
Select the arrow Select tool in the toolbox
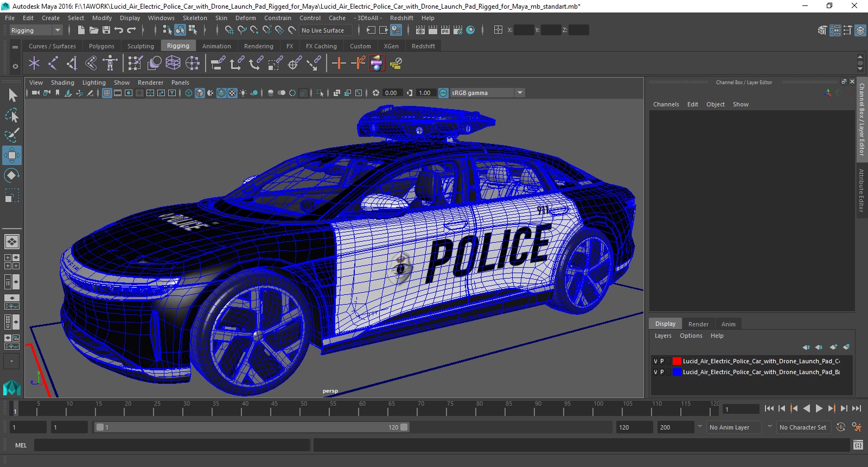[12, 95]
